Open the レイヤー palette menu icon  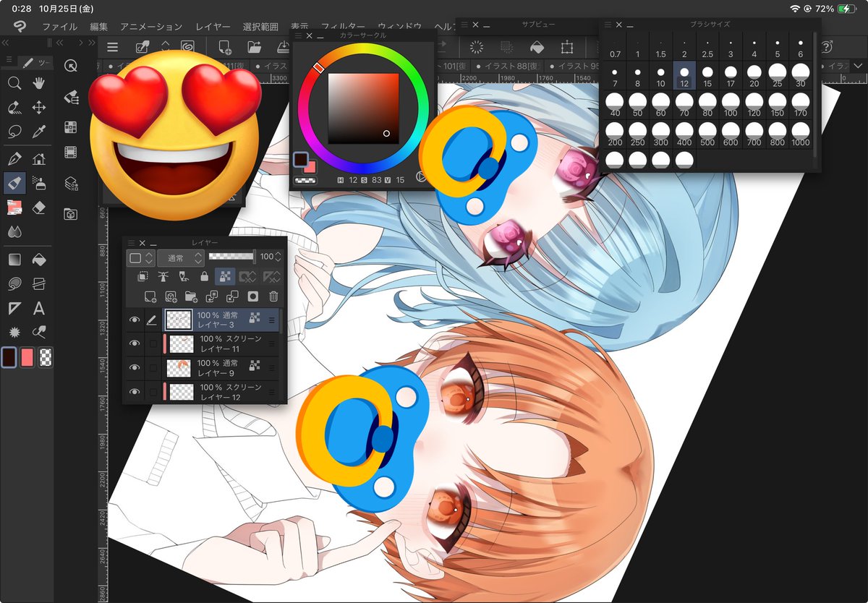129,243
